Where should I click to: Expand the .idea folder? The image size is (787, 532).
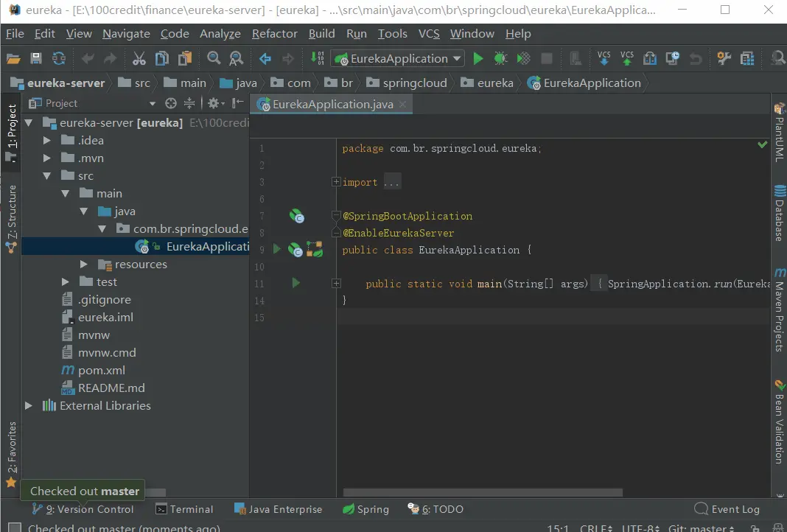pyautogui.click(x=46, y=141)
